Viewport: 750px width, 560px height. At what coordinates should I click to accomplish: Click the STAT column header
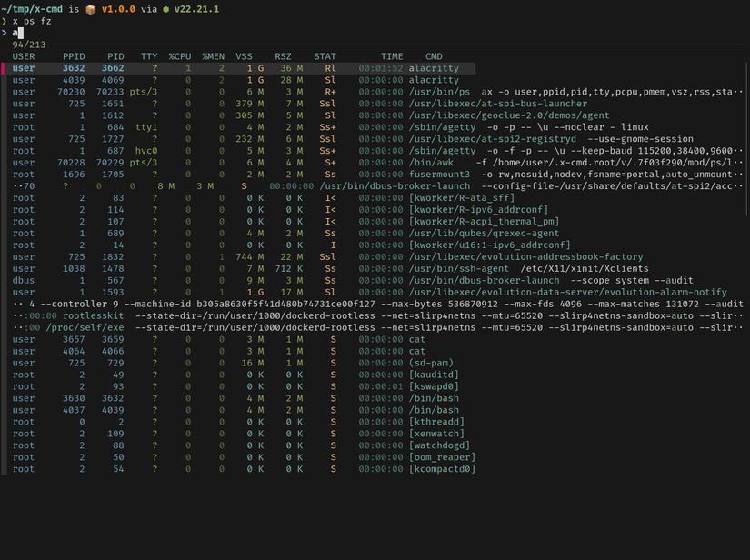pyautogui.click(x=325, y=55)
